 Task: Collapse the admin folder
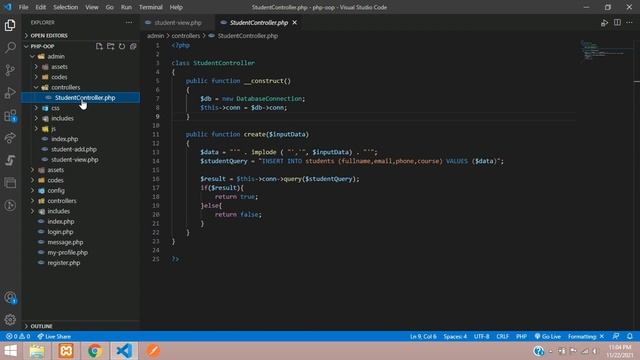click(56, 56)
